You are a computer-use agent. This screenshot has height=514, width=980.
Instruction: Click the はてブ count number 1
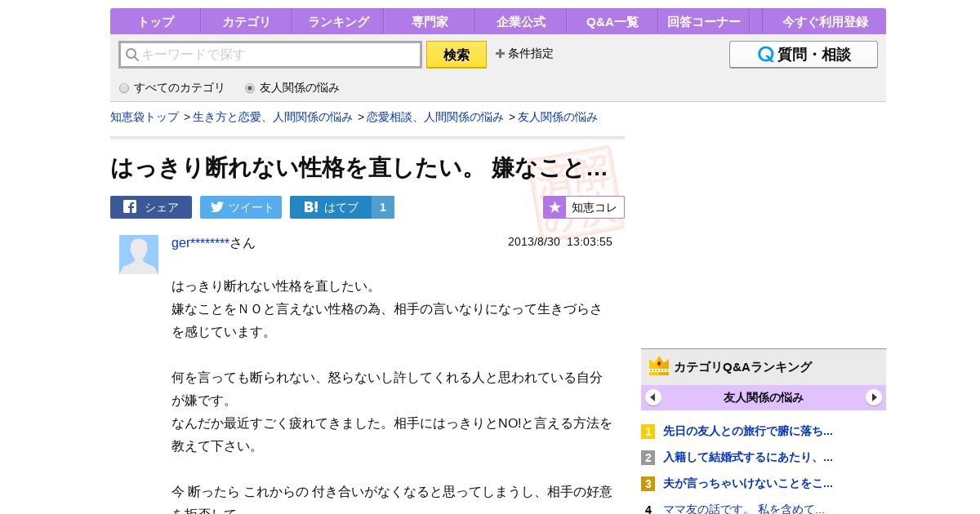point(383,207)
